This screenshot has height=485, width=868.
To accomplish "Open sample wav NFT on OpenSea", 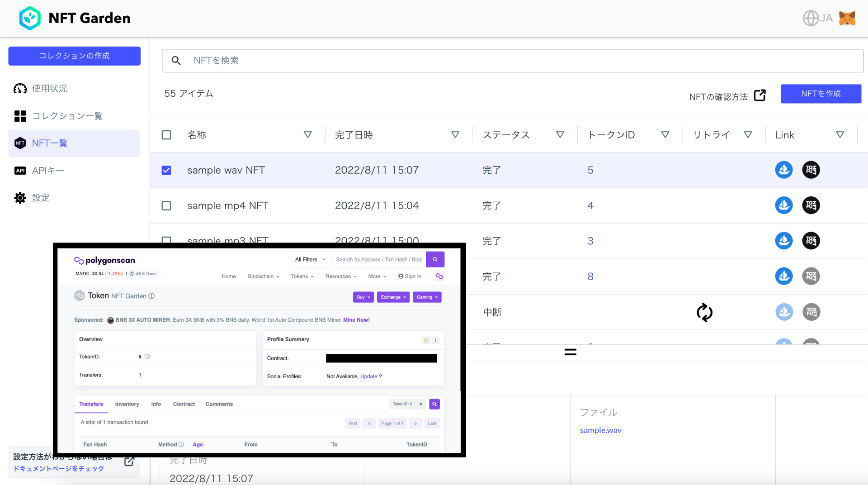I will 784,170.
